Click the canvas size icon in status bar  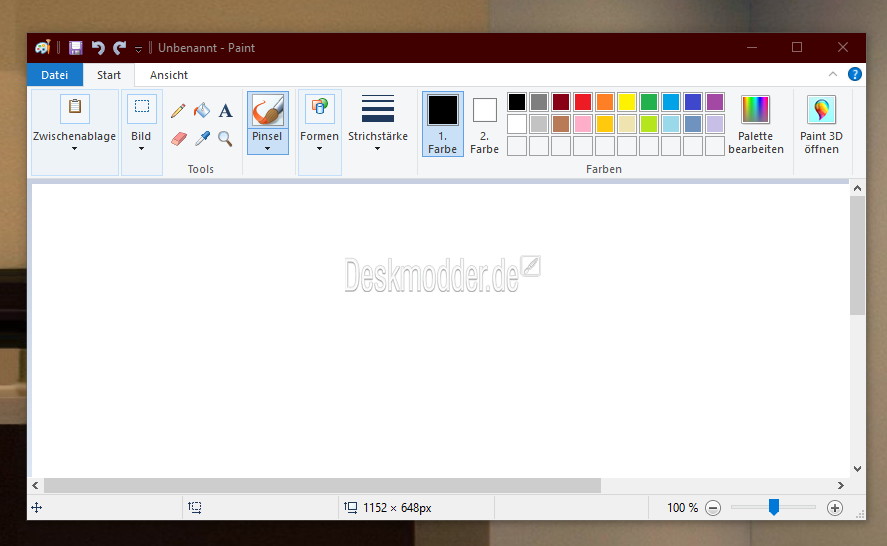351,508
